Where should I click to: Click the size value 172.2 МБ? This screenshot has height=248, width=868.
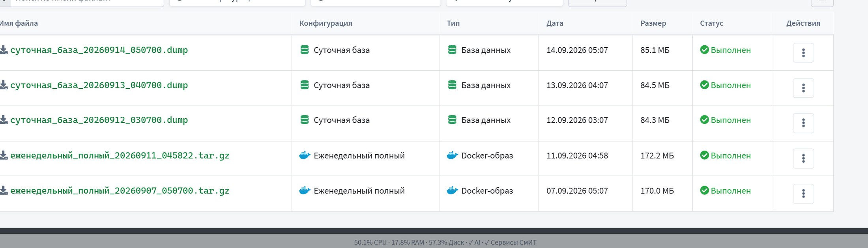coord(657,156)
